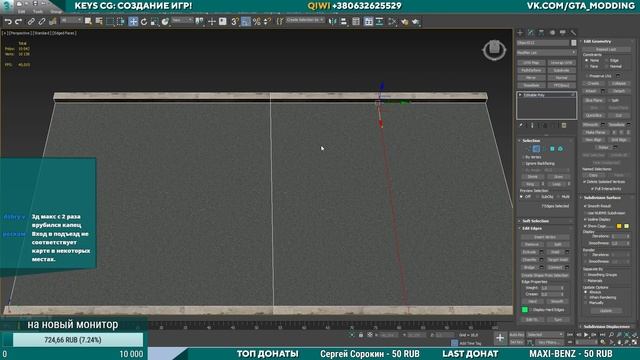This screenshot has width=640, height=360.
Task: Click Create Shape From Selection button
Action: (x=545, y=276)
